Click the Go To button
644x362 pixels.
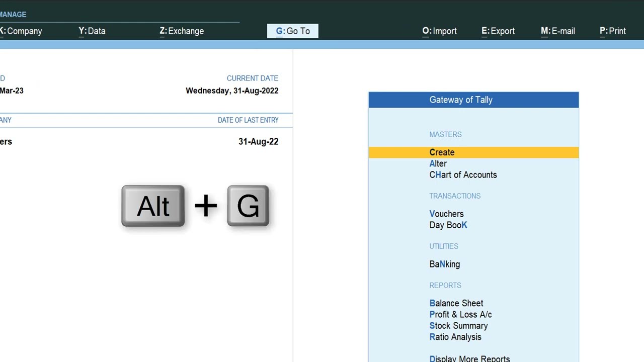coord(293,31)
